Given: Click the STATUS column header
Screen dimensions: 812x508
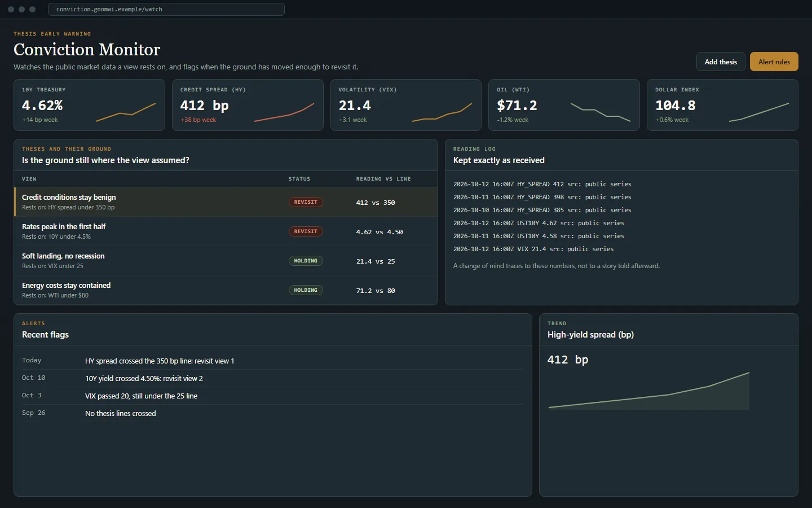Looking at the screenshot, I should 299,179.
